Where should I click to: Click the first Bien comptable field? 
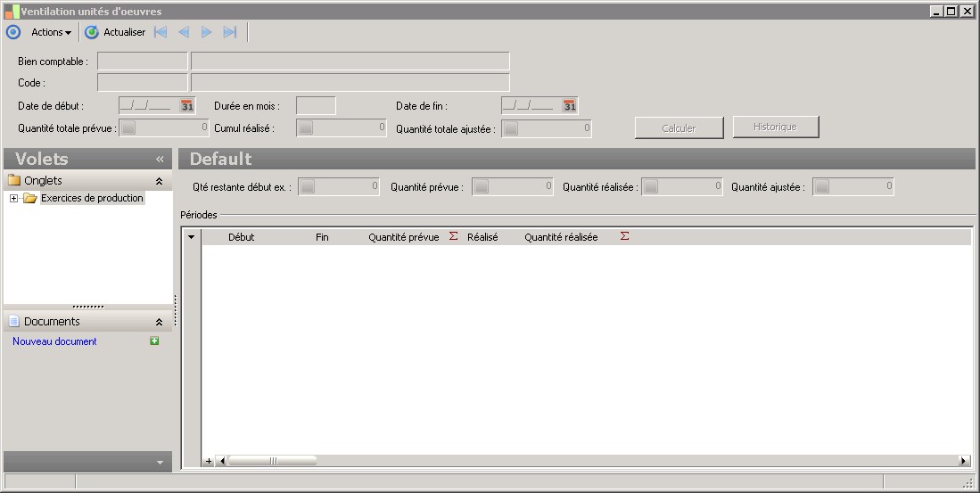(x=143, y=62)
